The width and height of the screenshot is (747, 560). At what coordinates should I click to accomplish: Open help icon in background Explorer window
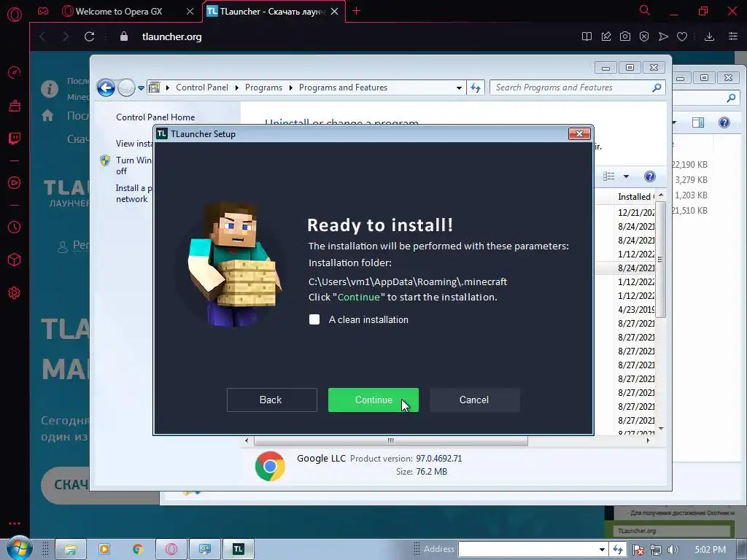coord(724,122)
